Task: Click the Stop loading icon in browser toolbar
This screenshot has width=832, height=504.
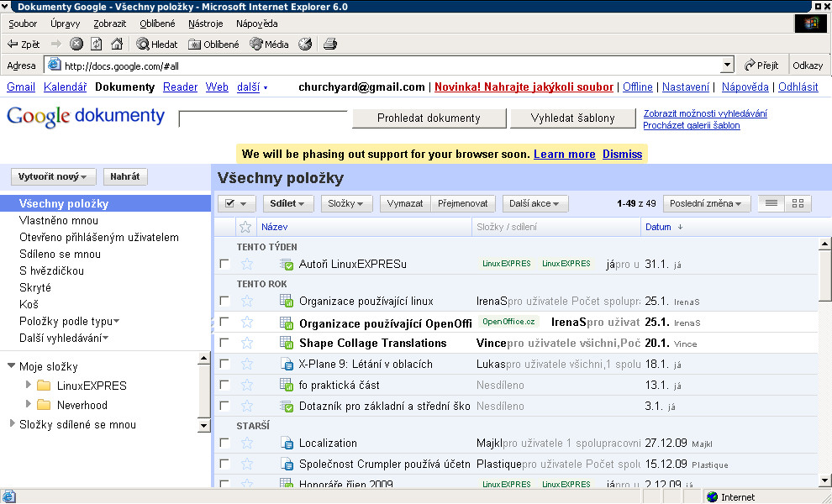Action: point(76,44)
